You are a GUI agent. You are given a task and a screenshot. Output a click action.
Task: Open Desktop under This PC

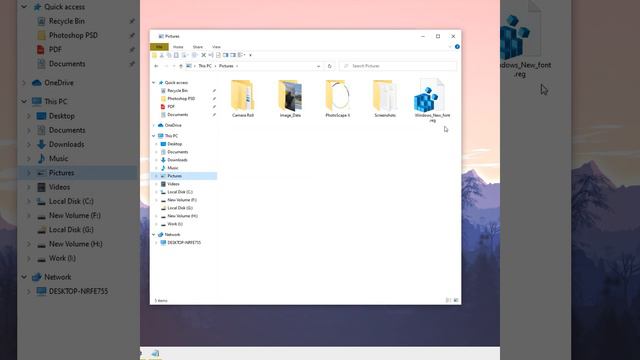[x=175, y=144]
